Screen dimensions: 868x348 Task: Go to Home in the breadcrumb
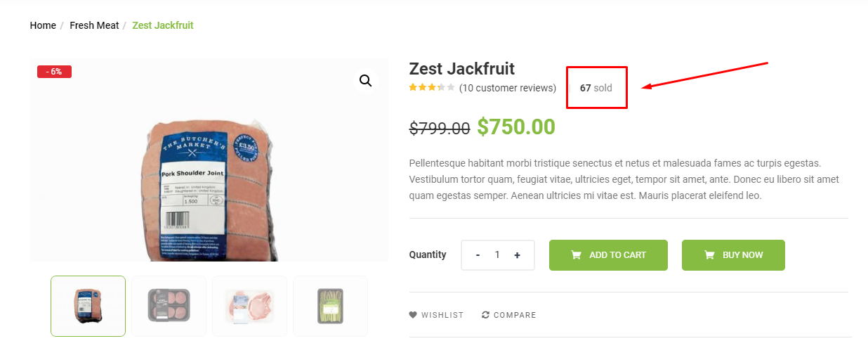tap(43, 25)
